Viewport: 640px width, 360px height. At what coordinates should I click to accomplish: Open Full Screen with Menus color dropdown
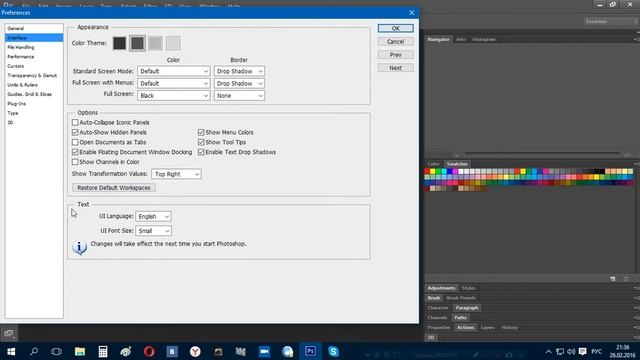pyautogui.click(x=173, y=83)
